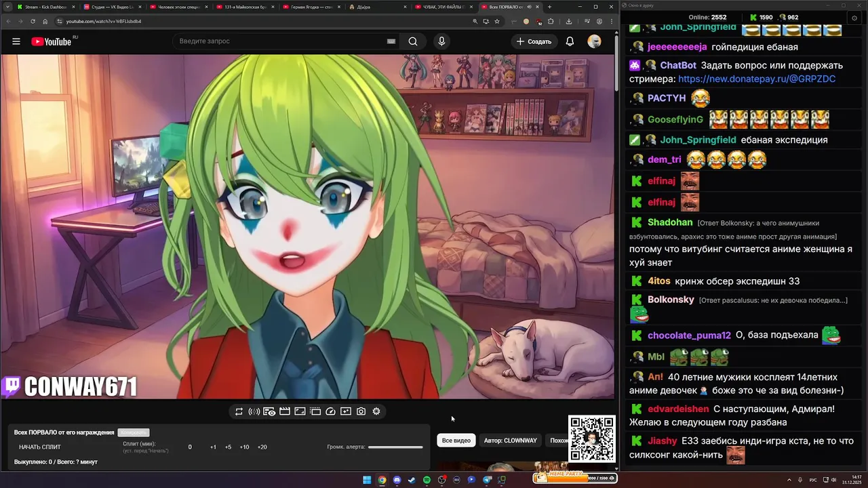
Task: Start voice search with the microphone
Action: pyautogui.click(x=441, y=41)
